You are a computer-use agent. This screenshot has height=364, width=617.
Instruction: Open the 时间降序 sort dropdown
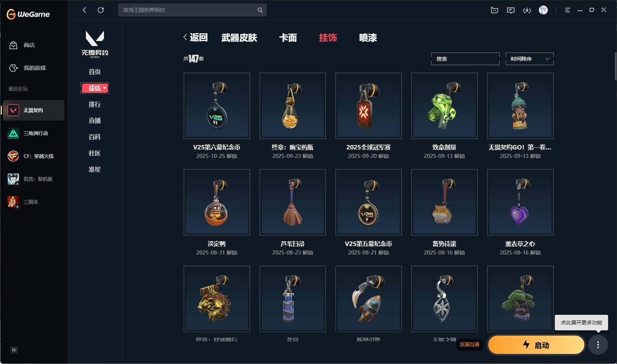tap(529, 59)
